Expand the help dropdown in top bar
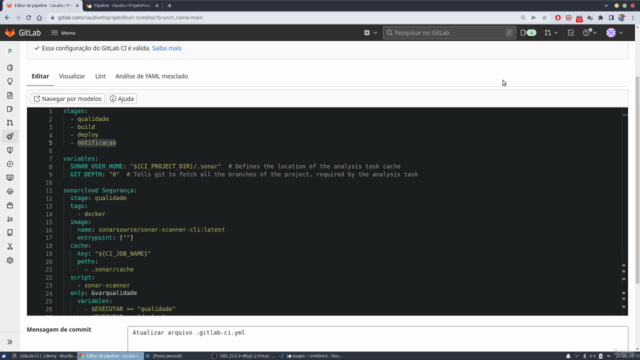 click(589, 33)
